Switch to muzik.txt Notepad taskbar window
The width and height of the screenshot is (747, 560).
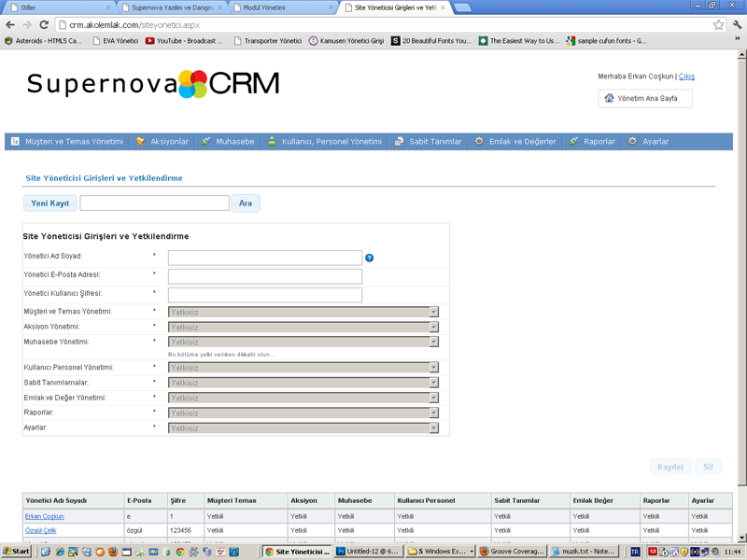tap(584, 552)
